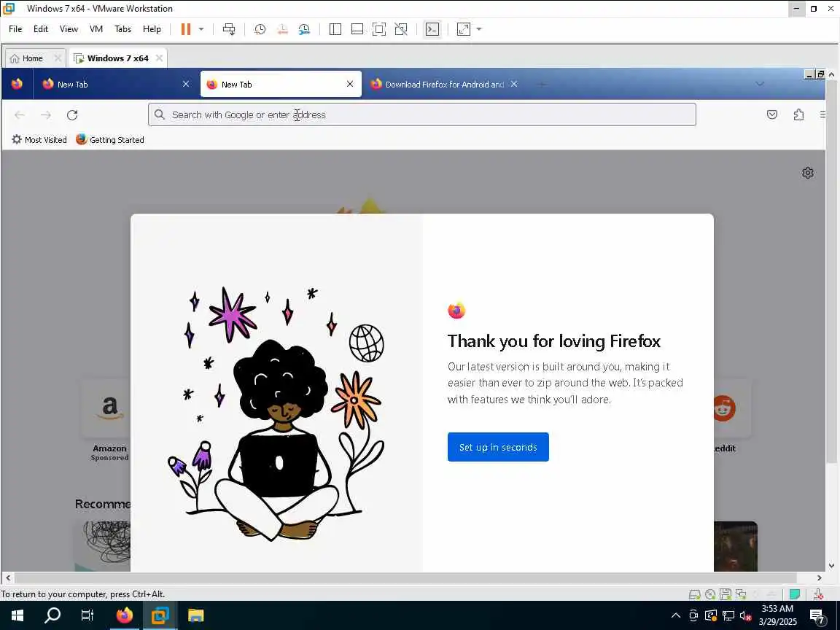
Task: Click the Set up in seconds button
Action: click(498, 447)
